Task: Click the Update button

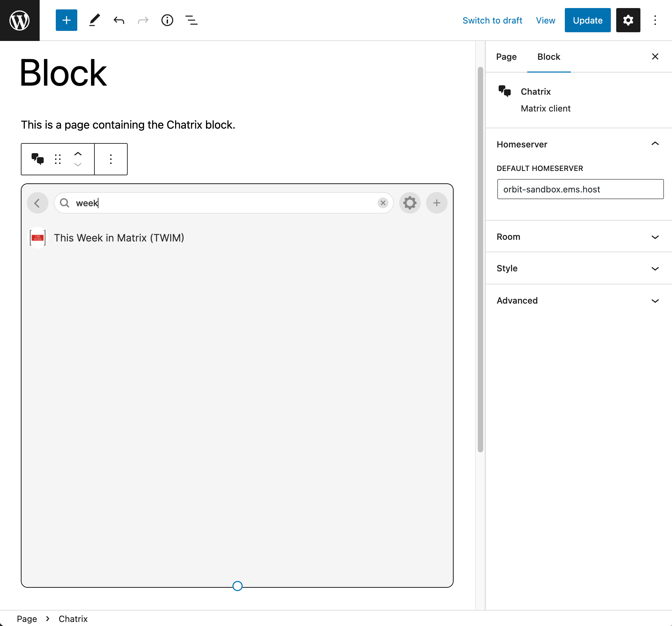Action: click(587, 20)
